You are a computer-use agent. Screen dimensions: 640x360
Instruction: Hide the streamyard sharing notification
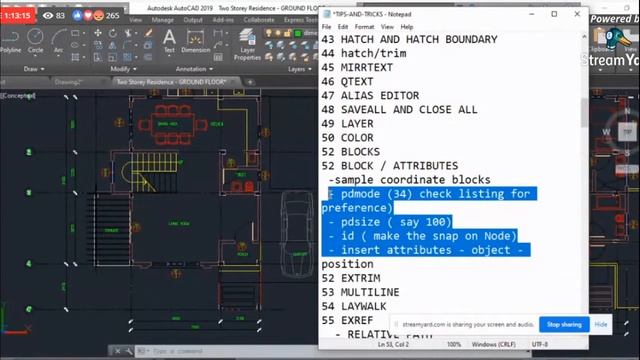click(x=601, y=324)
